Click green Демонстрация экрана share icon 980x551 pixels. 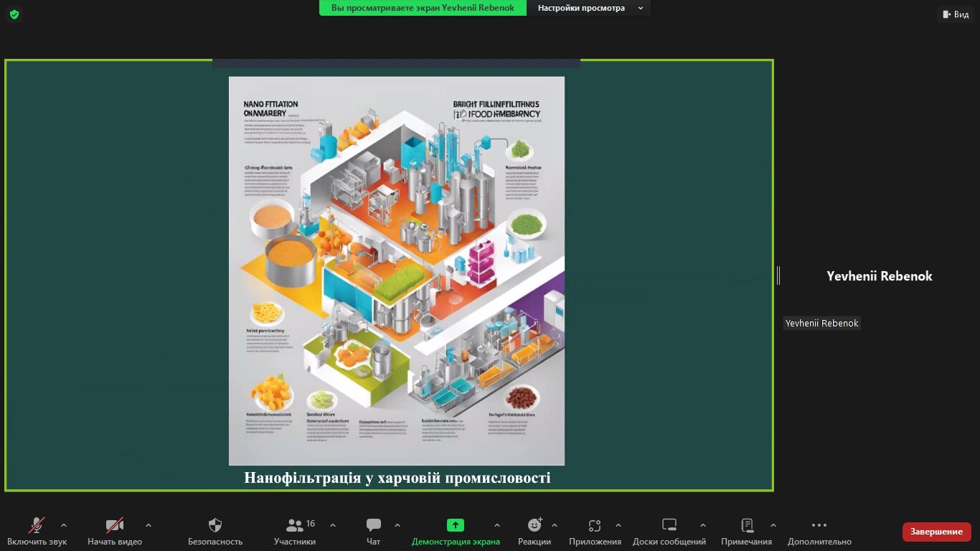[456, 525]
